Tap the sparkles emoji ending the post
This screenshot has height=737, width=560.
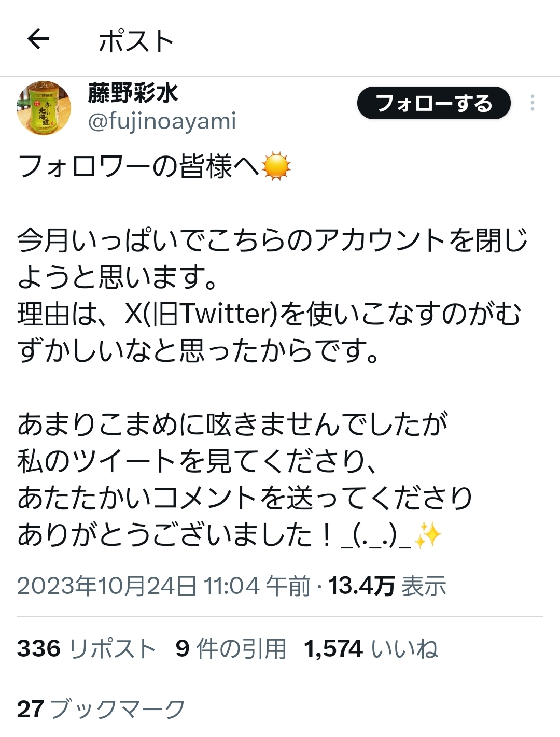pyautogui.click(x=428, y=534)
